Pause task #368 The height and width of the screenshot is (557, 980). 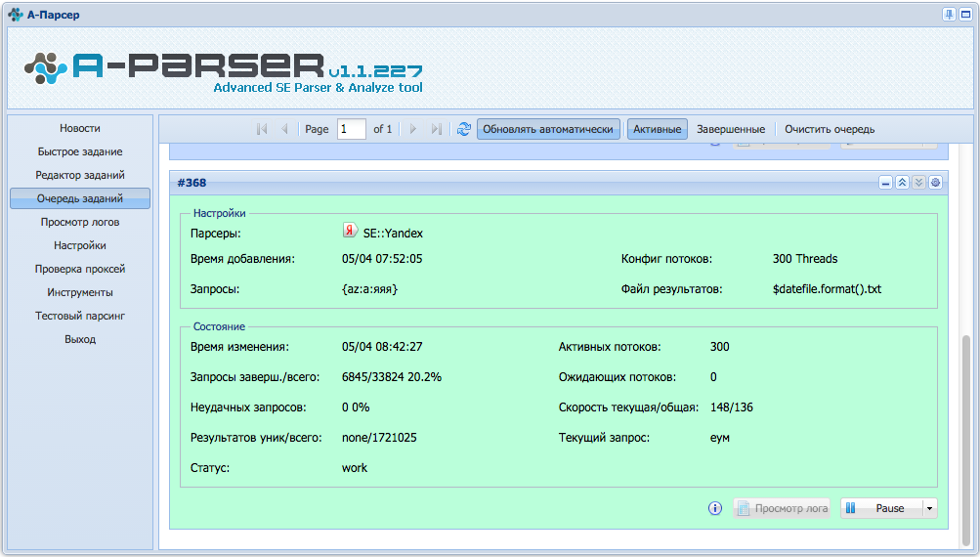coord(882,508)
